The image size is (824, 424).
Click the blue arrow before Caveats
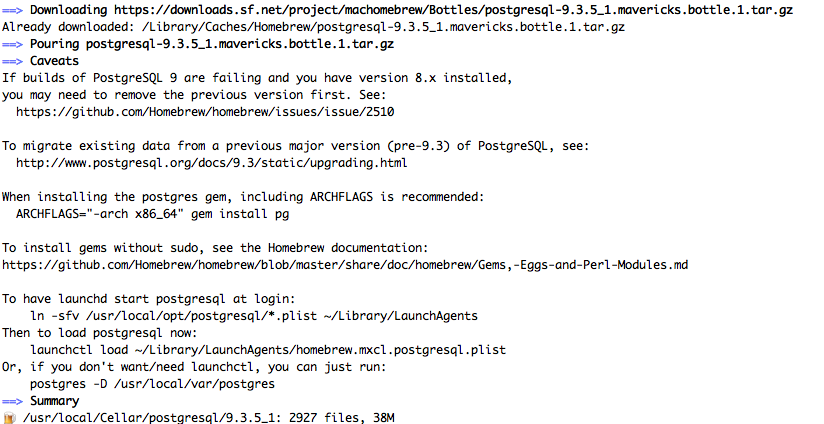(12, 61)
